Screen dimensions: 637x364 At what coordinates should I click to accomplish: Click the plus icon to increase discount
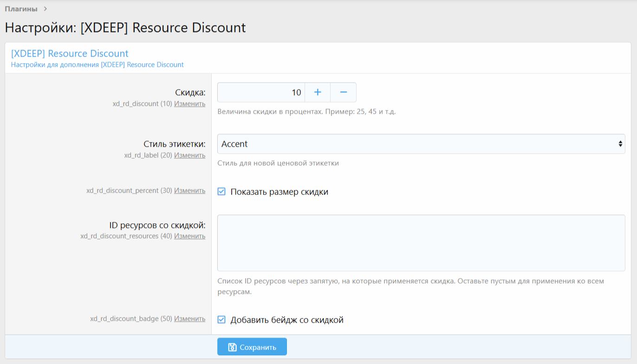click(318, 92)
